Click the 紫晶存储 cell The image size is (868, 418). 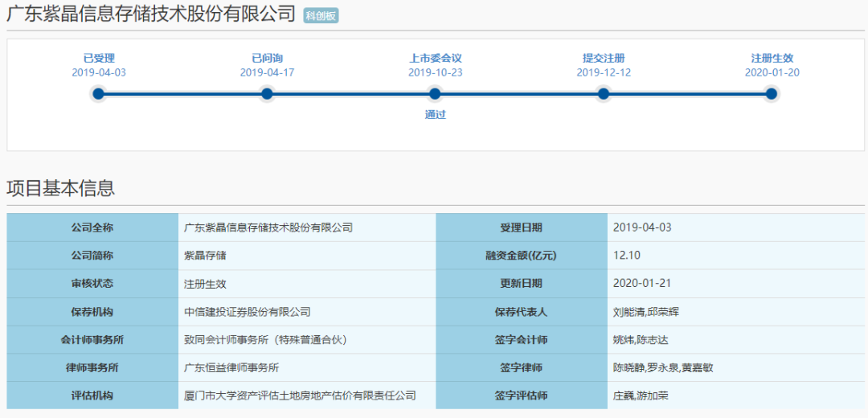point(307,256)
